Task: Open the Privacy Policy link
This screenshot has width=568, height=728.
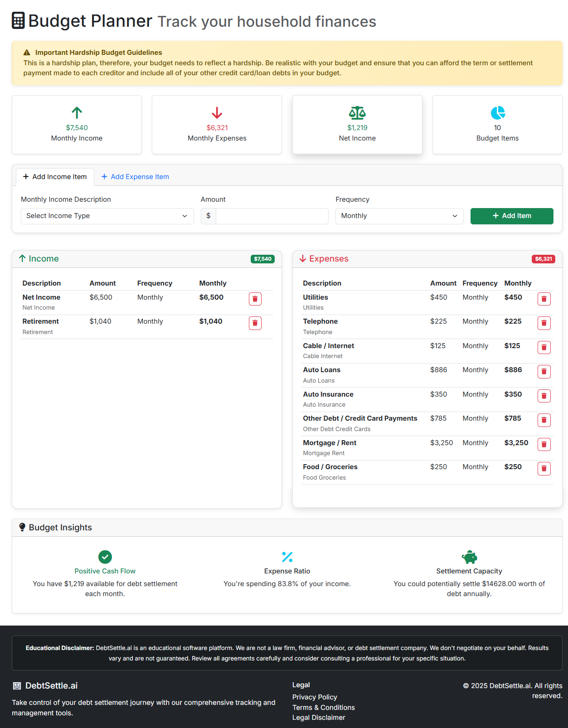Action: (x=315, y=697)
